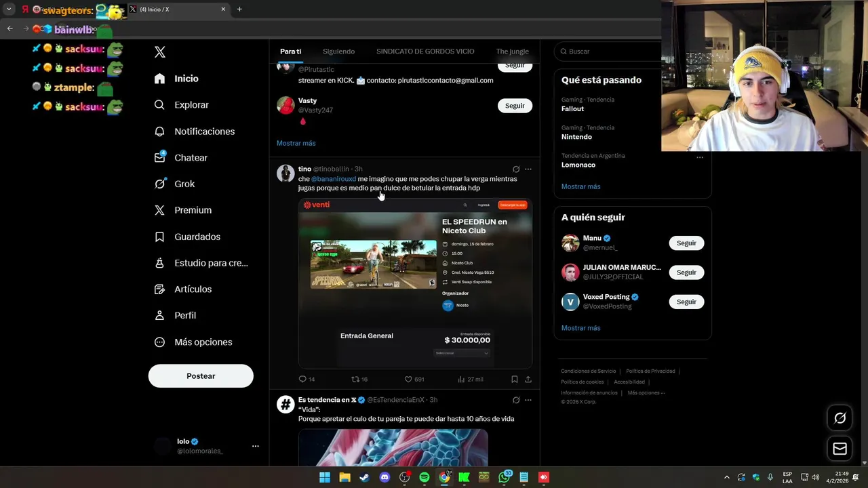Screen dimensions: 868x488
Task: Open options for the Lomonaco trend
Action: pos(700,157)
